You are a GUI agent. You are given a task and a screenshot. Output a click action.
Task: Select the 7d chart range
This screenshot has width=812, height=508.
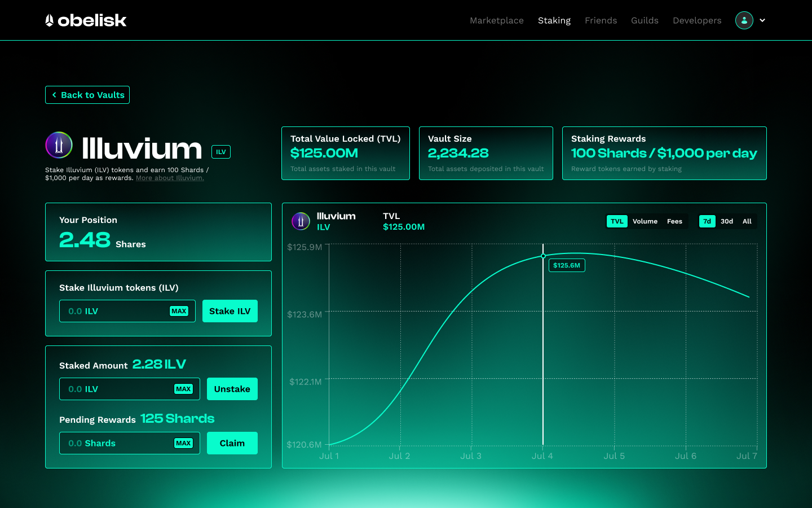tap(707, 221)
